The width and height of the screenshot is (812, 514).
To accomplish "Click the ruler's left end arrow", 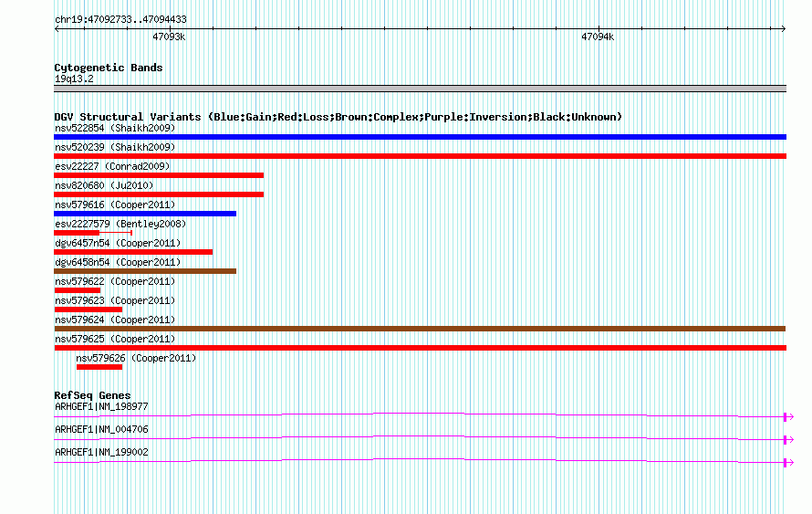I will 57,28.
